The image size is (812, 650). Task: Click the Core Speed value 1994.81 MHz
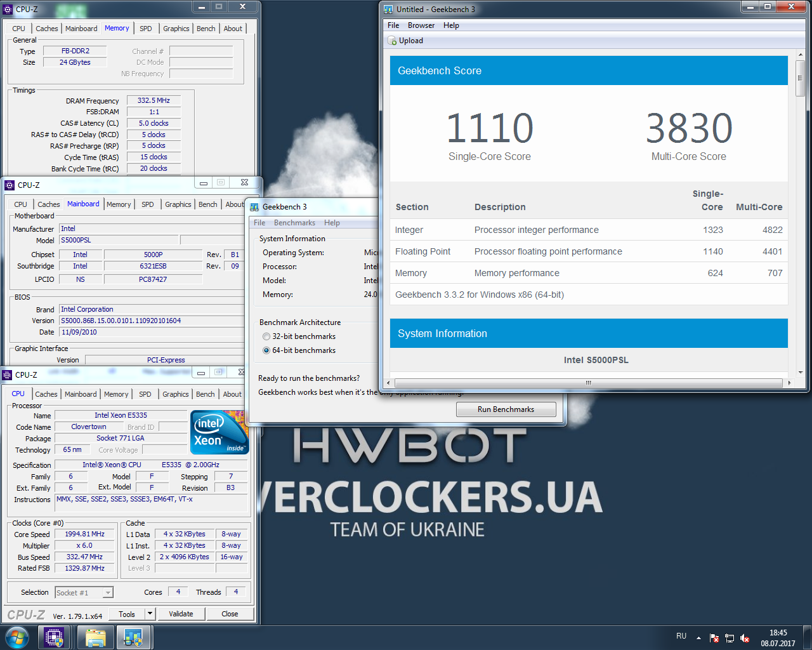[84, 534]
